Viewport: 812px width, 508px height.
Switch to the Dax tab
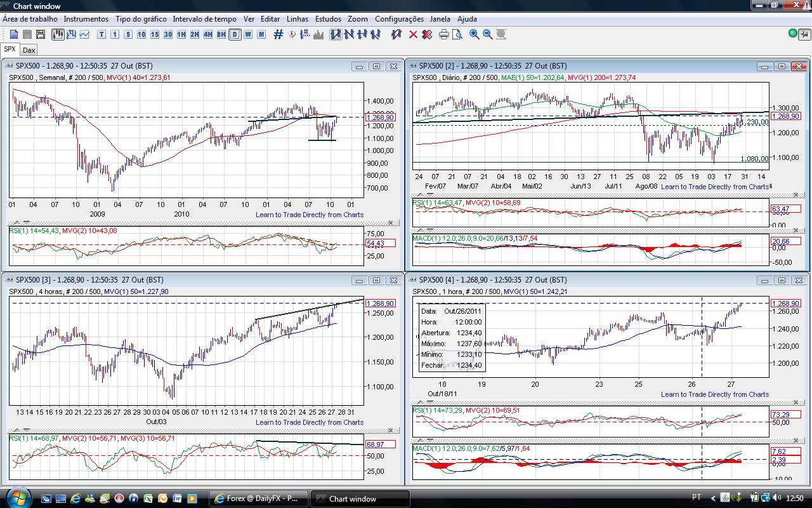pyautogui.click(x=29, y=50)
